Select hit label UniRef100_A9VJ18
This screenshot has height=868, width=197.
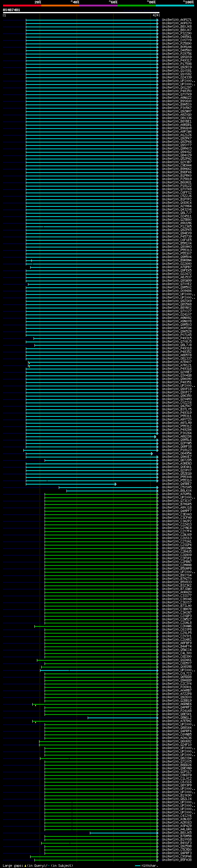(x=177, y=507)
